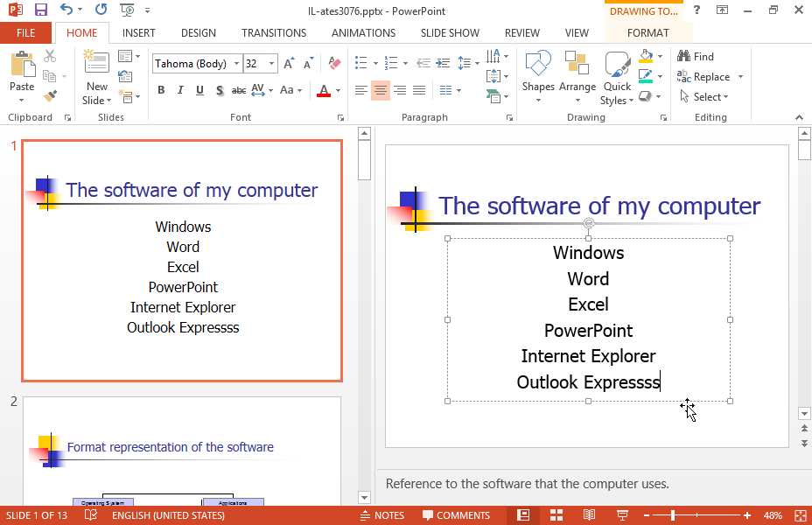Viewport: 812px width, 525px height.
Task: Toggle Underline formatting
Action: click(199, 90)
